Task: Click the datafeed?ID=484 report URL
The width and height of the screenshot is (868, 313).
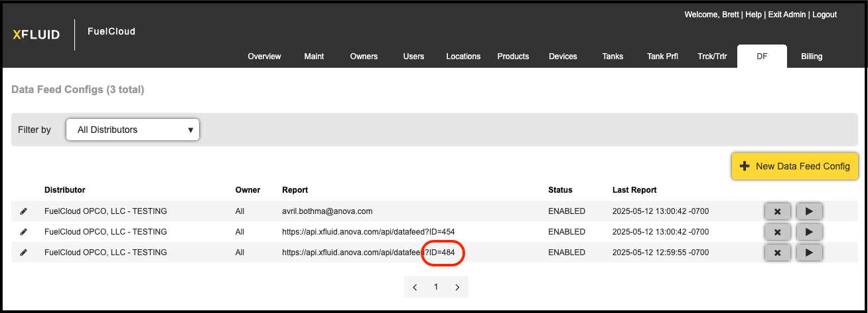Action: (368, 253)
